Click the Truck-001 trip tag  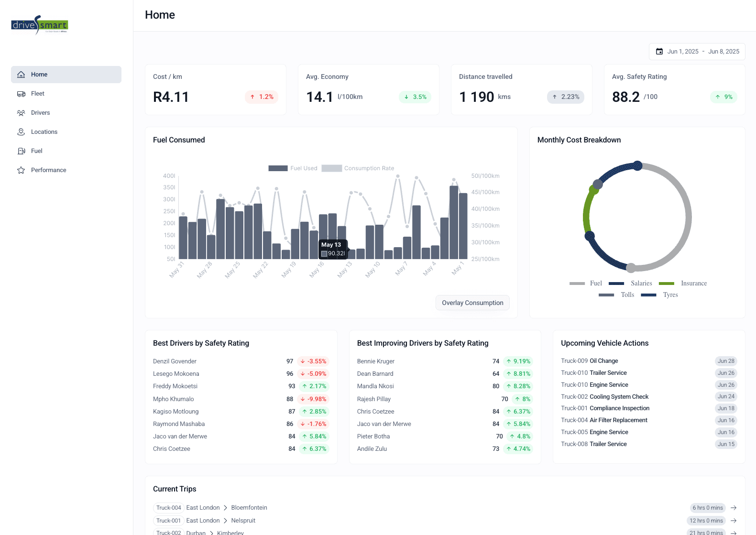[169, 521]
